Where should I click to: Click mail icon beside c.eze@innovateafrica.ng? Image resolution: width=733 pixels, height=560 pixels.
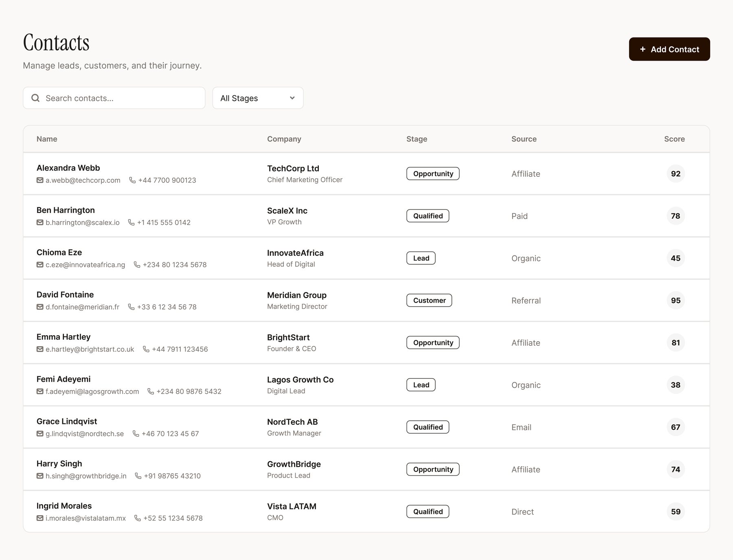pos(40,265)
